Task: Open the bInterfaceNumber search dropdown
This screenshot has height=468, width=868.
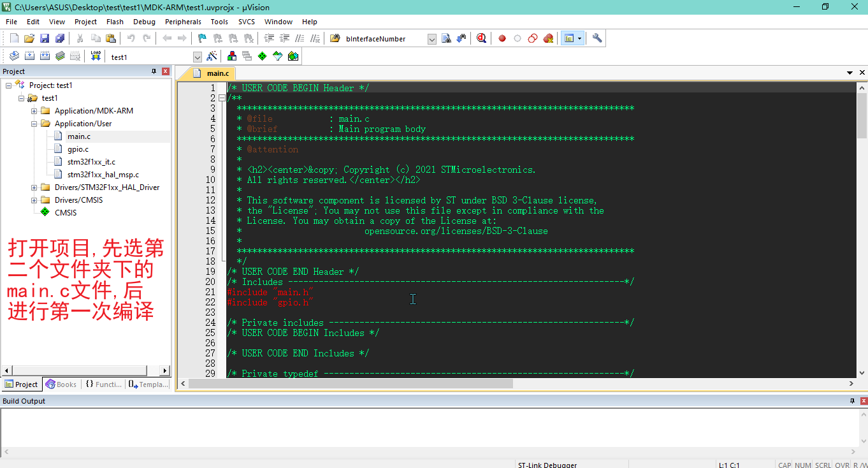Action: pos(432,39)
